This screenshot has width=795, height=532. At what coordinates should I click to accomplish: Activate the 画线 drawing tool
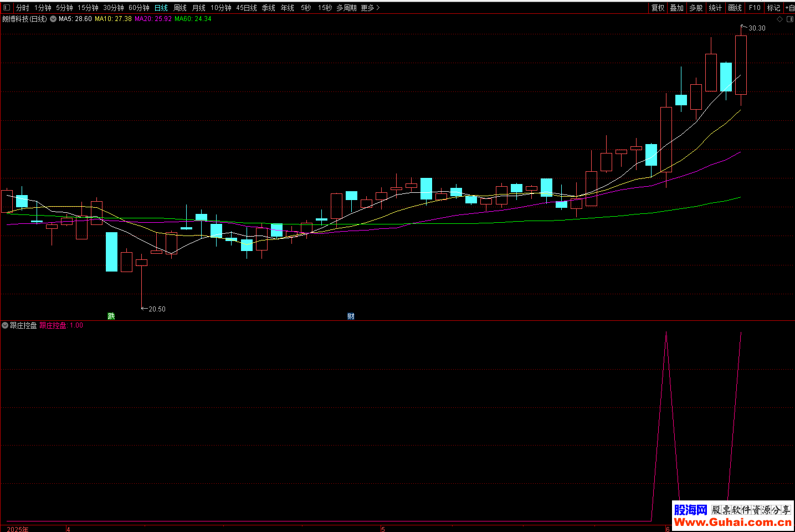coord(735,8)
